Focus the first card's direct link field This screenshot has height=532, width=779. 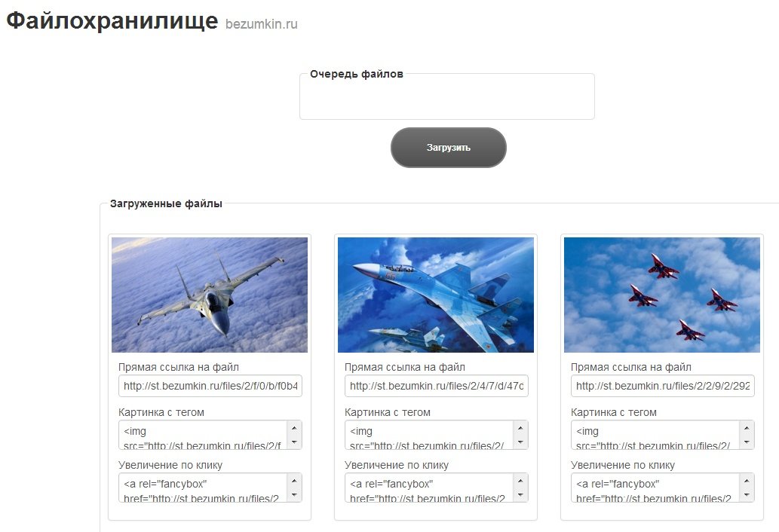[x=210, y=386]
